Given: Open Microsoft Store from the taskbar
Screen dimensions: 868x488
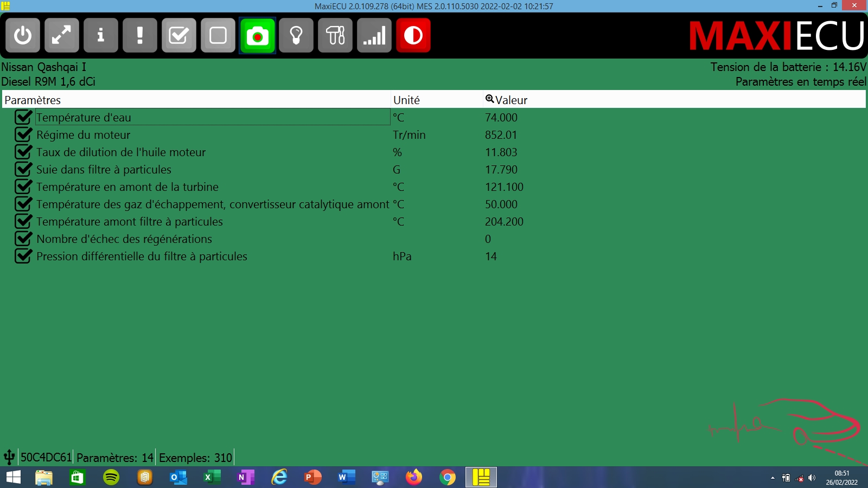Looking at the screenshot, I should pos(78,477).
